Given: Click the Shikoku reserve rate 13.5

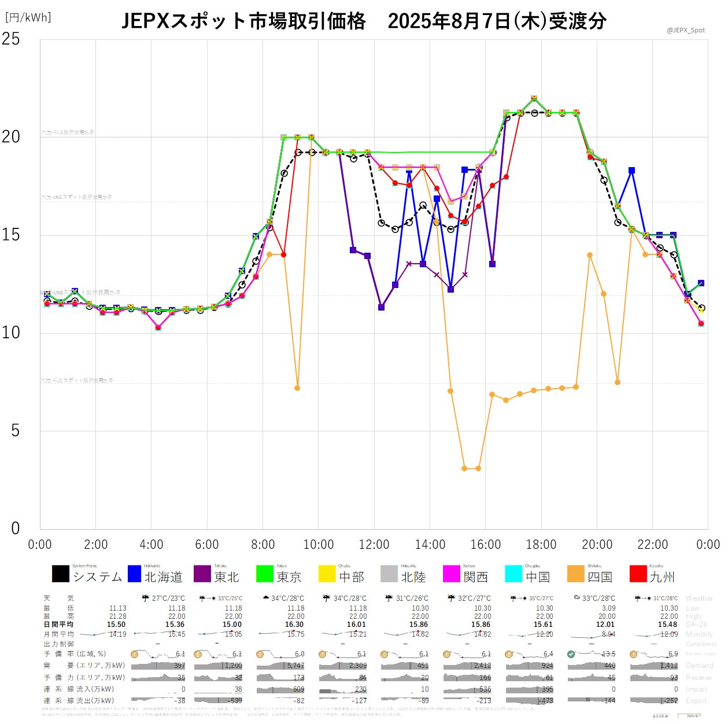Looking at the screenshot, I should pyautogui.click(x=608, y=654).
